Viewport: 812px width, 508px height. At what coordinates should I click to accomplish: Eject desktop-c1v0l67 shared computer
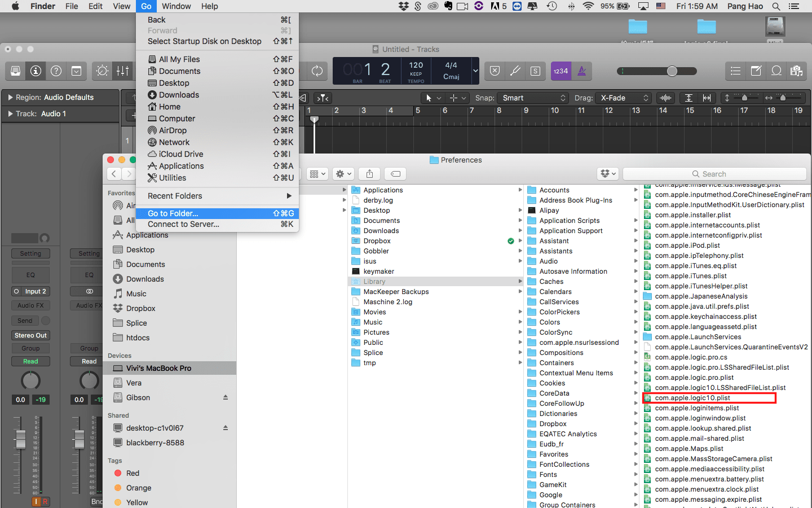tap(226, 428)
